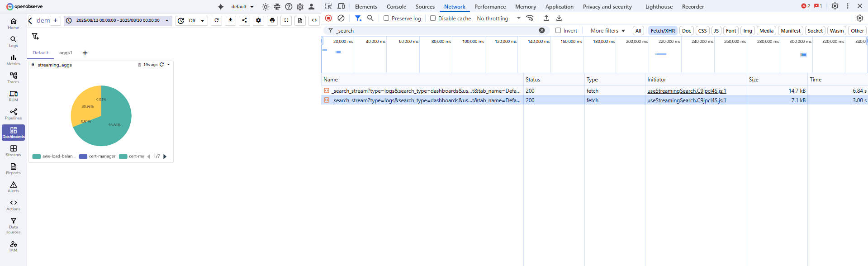Refresh the streaming_aggs panel

(162, 65)
